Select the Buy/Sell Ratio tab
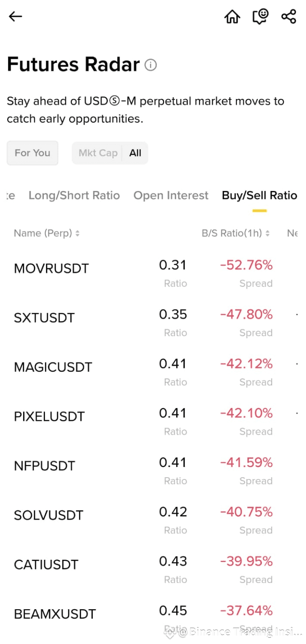The width and height of the screenshot is (306, 644). 259,195
